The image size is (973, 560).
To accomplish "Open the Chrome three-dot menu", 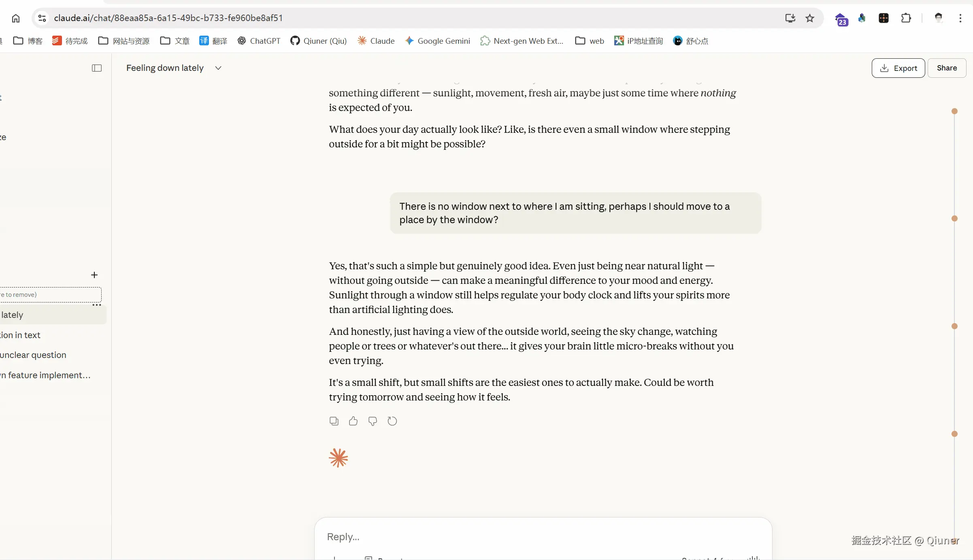I will [x=960, y=18].
